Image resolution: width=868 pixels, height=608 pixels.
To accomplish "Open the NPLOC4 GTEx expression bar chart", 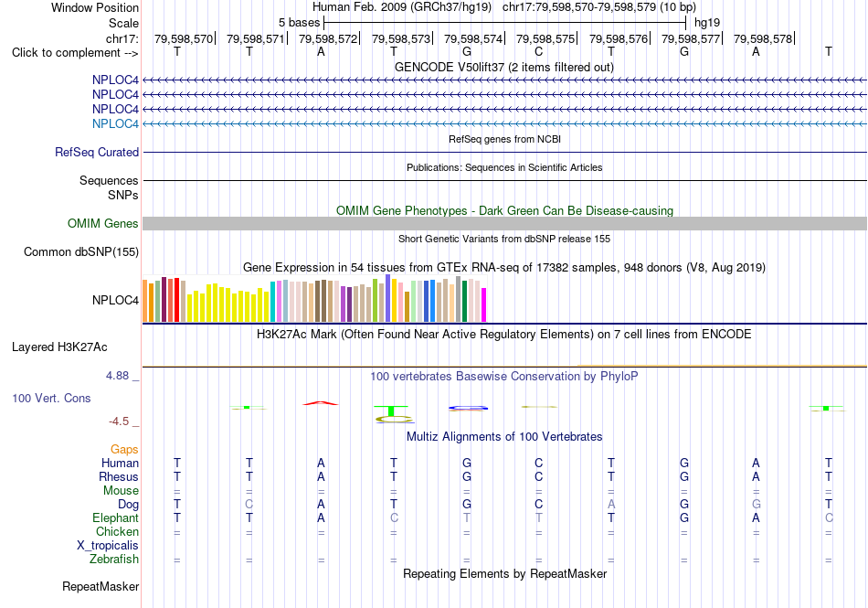I will 314,298.
